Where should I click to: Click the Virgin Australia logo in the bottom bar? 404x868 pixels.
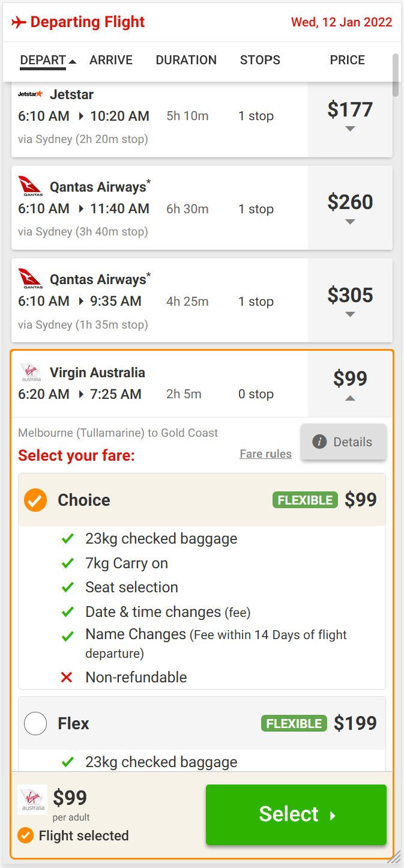point(31,799)
